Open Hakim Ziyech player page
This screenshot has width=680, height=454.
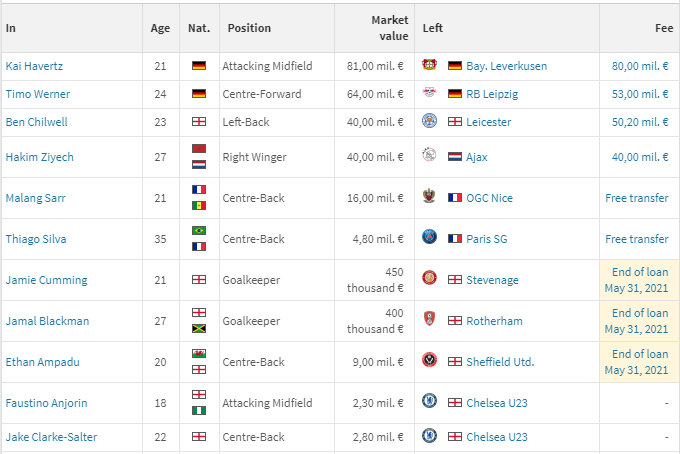(x=39, y=157)
